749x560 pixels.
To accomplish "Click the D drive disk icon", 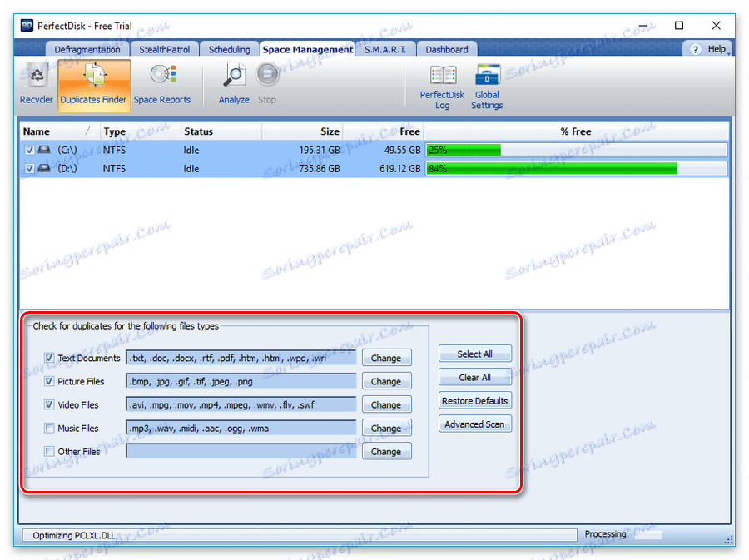I will coord(44,169).
